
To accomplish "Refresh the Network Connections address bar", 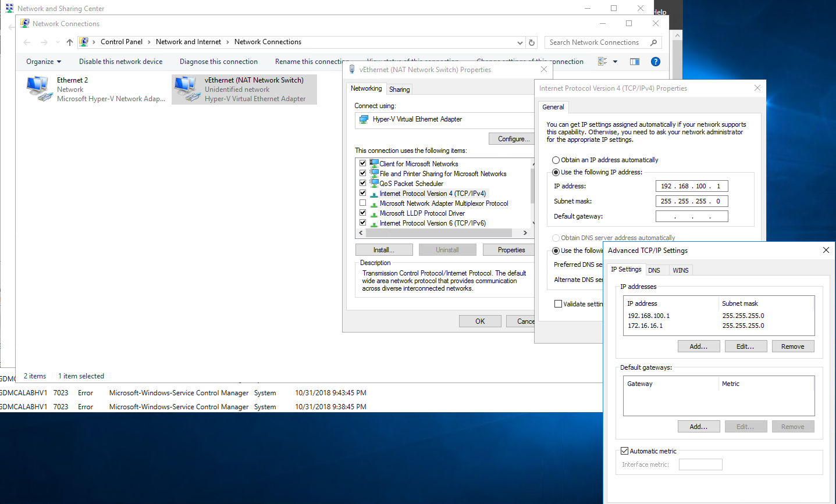I will (x=531, y=42).
